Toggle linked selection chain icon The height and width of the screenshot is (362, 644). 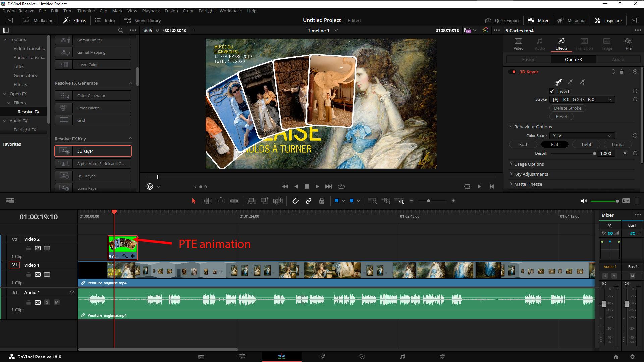[x=309, y=201]
